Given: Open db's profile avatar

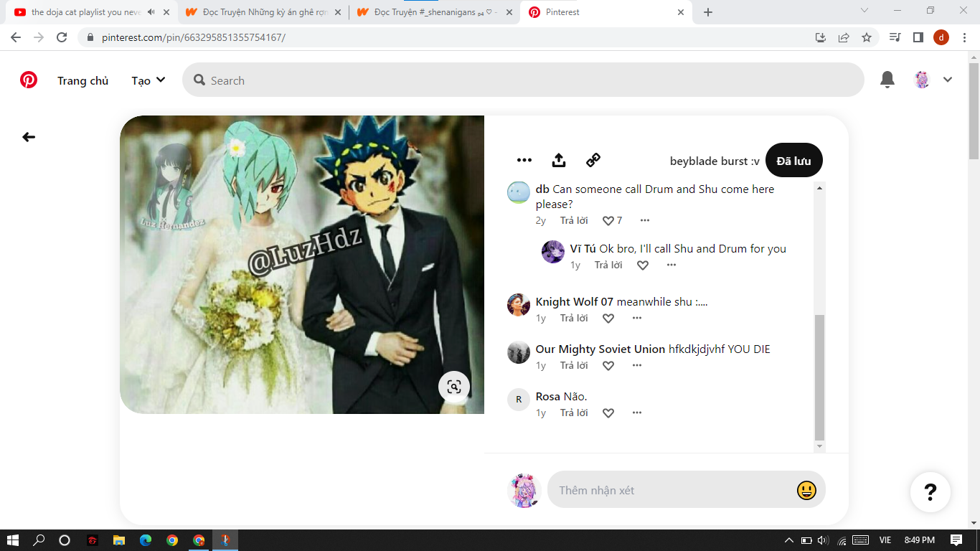Looking at the screenshot, I should coord(519,192).
